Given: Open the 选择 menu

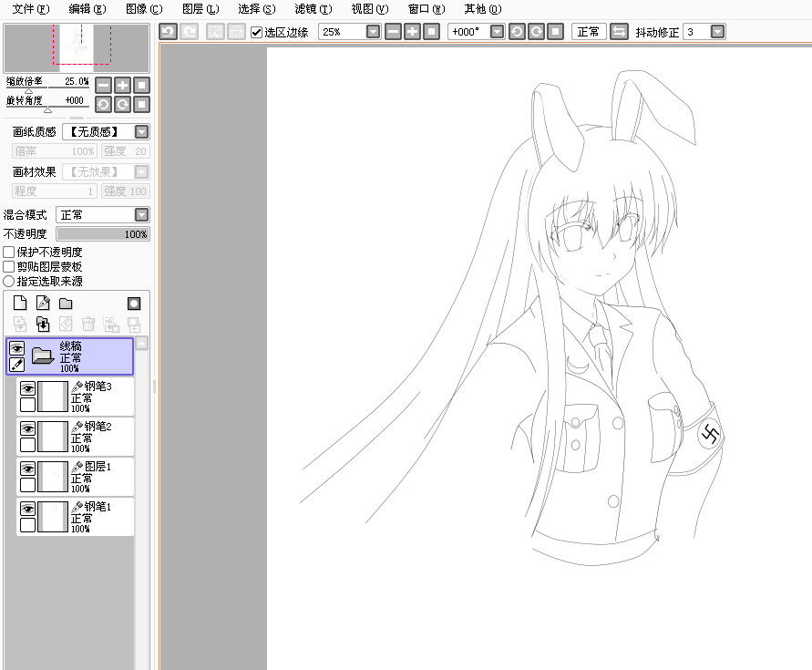Looking at the screenshot, I should coord(257,9).
